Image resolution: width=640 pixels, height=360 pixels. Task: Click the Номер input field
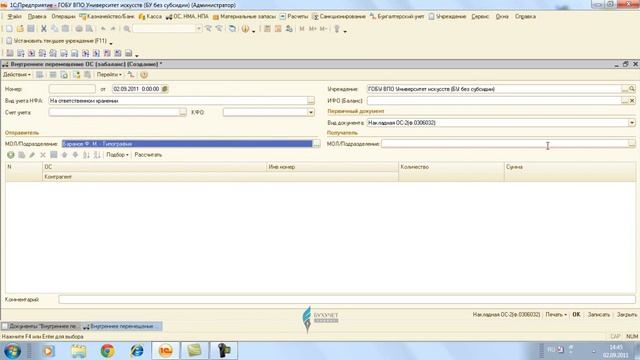pos(72,89)
